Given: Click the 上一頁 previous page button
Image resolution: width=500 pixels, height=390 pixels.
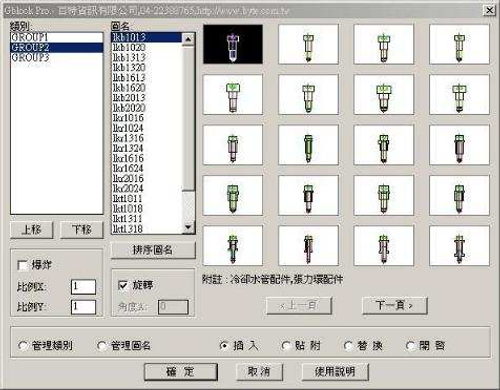Looking at the screenshot, I should click(299, 305).
